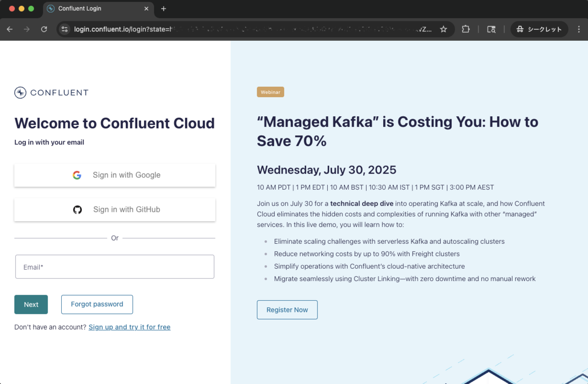Click the Next button
The width and height of the screenshot is (588, 384).
31,305
